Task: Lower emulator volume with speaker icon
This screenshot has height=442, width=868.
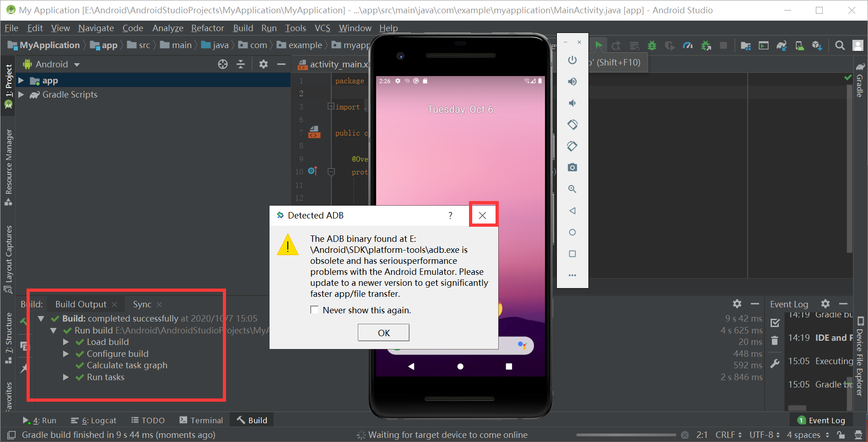Action: point(572,103)
